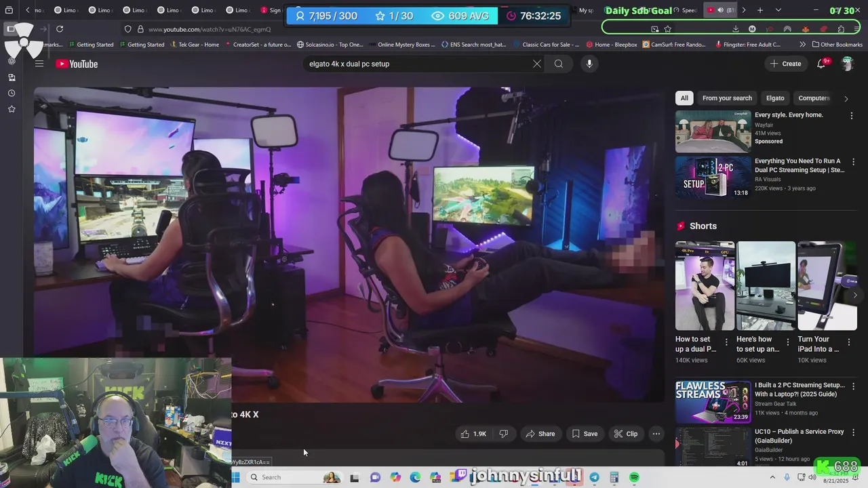The height and width of the screenshot is (488, 868).
Task: Open the browser extensions puzzle icon
Action: point(841,29)
